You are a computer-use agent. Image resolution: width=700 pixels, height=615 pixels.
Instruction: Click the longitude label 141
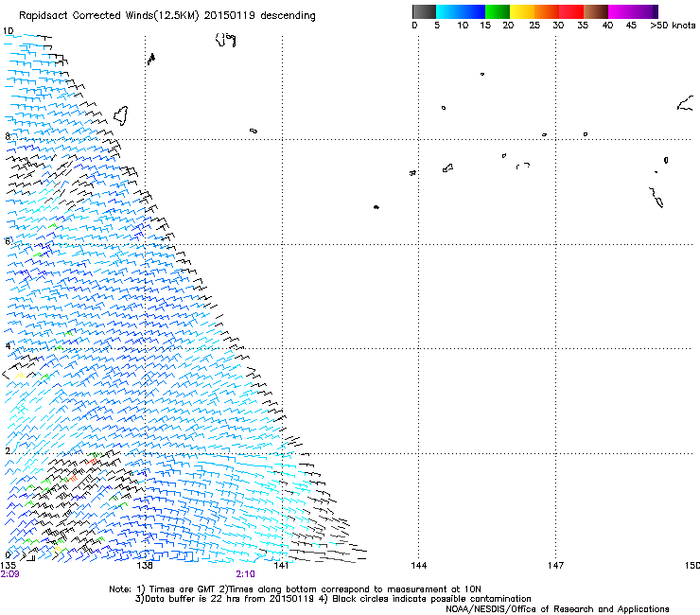tap(281, 566)
